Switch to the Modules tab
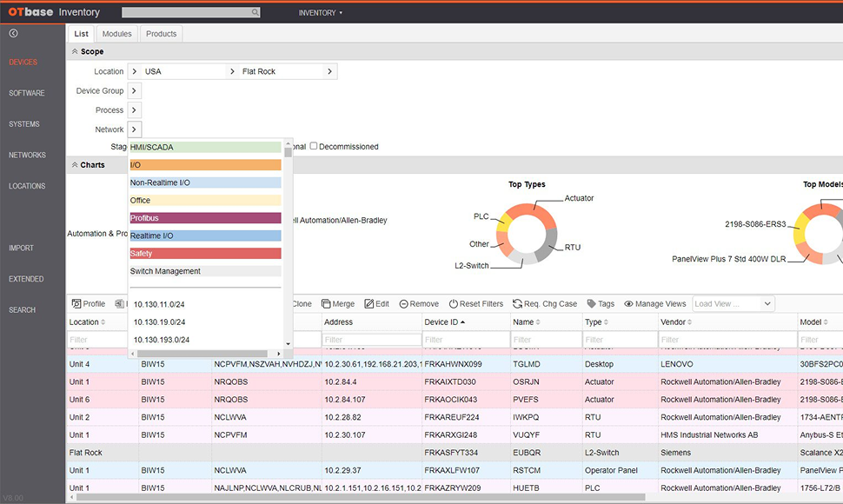Image resolution: width=843 pixels, height=504 pixels. 116,34
